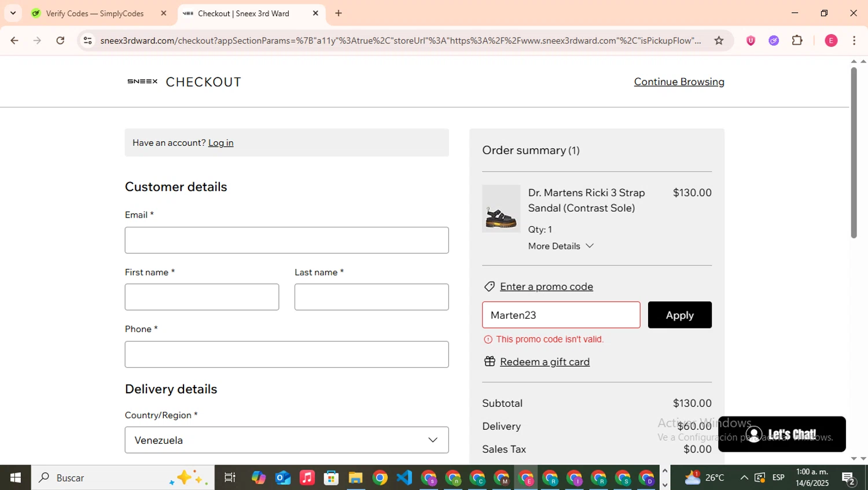Switch to Chrome profile M taskbar icon
This screenshot has height=490, width=868.
click(x=501, y=478)
